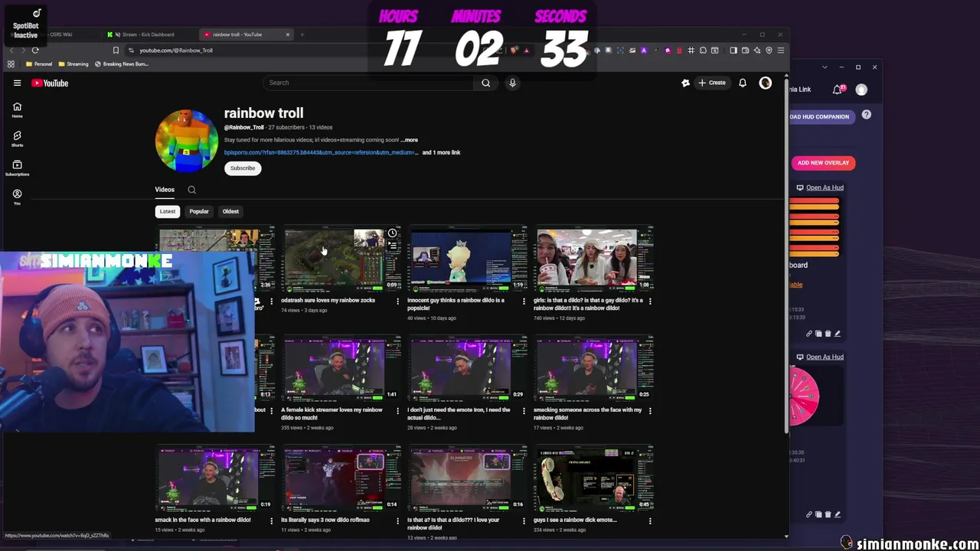
Task: Open a new browser tab with plus
Action: click(x=302, y=34)
